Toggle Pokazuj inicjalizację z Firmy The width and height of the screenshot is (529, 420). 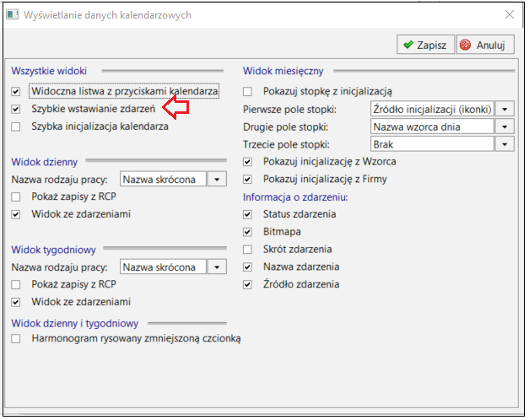tap(247, 179)
